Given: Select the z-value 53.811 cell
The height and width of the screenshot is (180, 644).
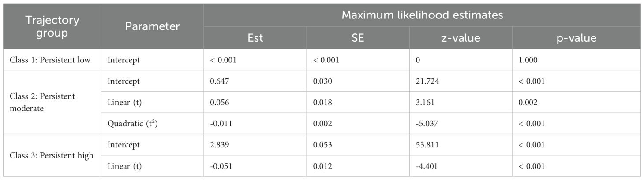Looking at the screenshot, I should point(427,145).
